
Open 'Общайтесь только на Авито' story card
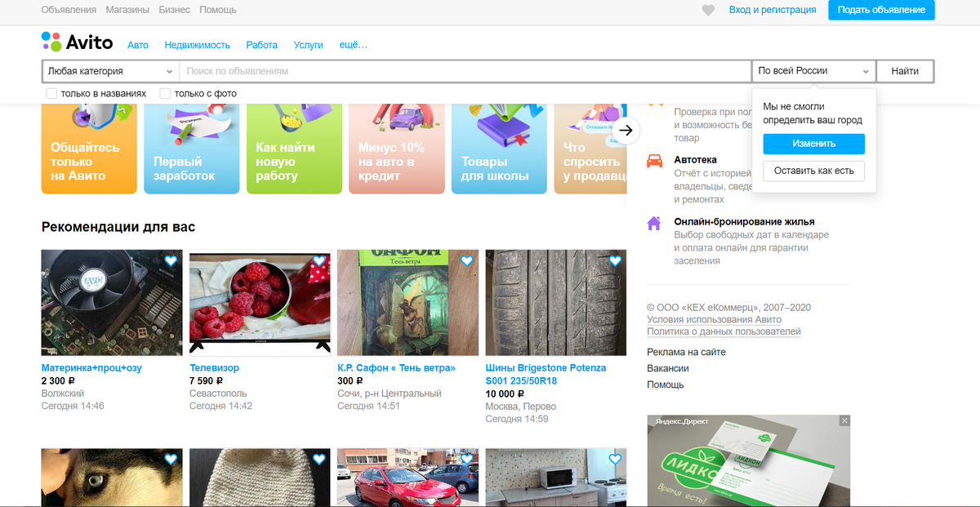[x=89, y=148]
